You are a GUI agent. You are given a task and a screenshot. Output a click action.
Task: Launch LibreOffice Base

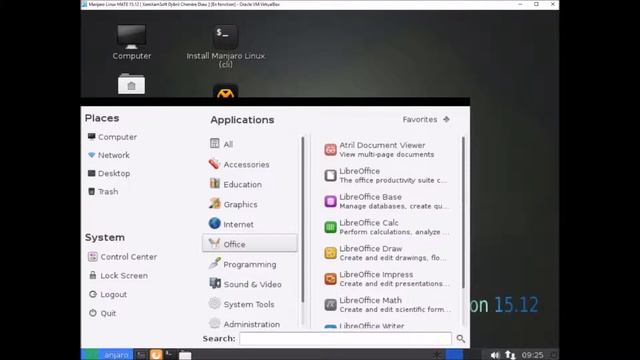[387, 201]
